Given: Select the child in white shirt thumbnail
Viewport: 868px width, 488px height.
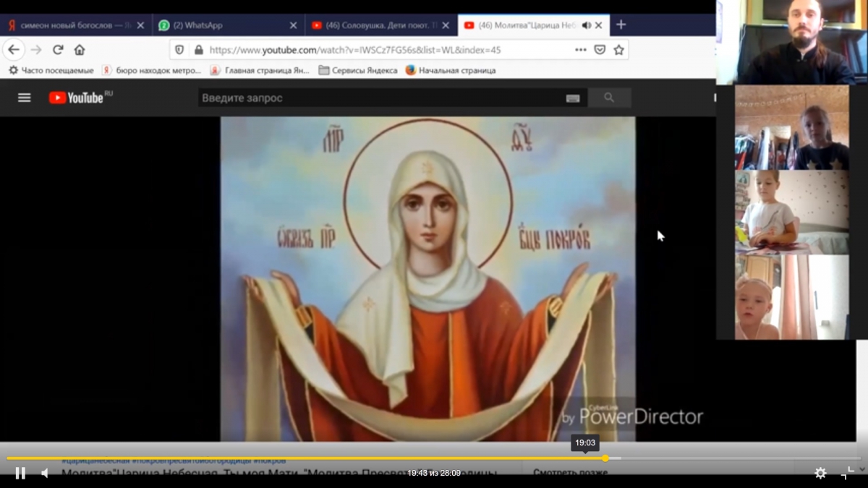Looking at the screenshot, I should (792, 212).
